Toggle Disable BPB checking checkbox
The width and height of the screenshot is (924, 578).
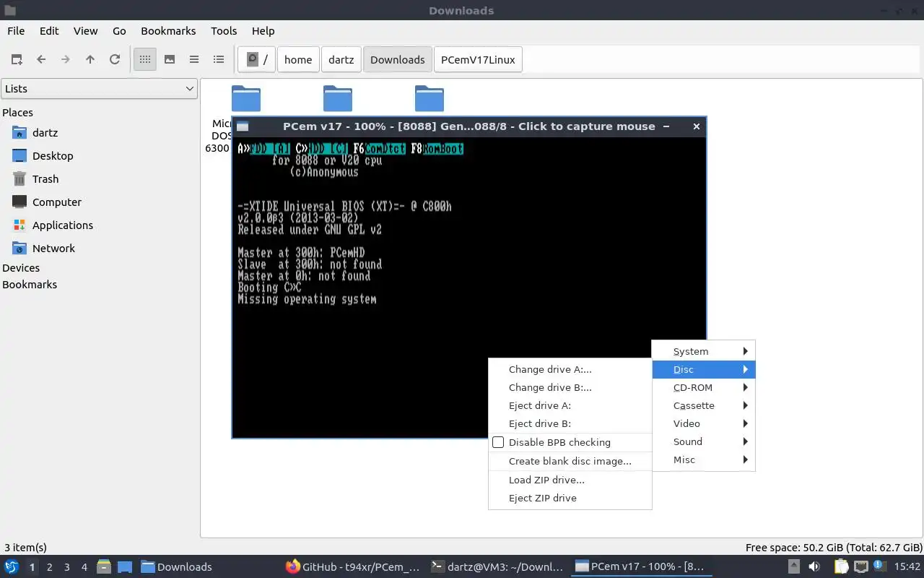tap(498, 442)
